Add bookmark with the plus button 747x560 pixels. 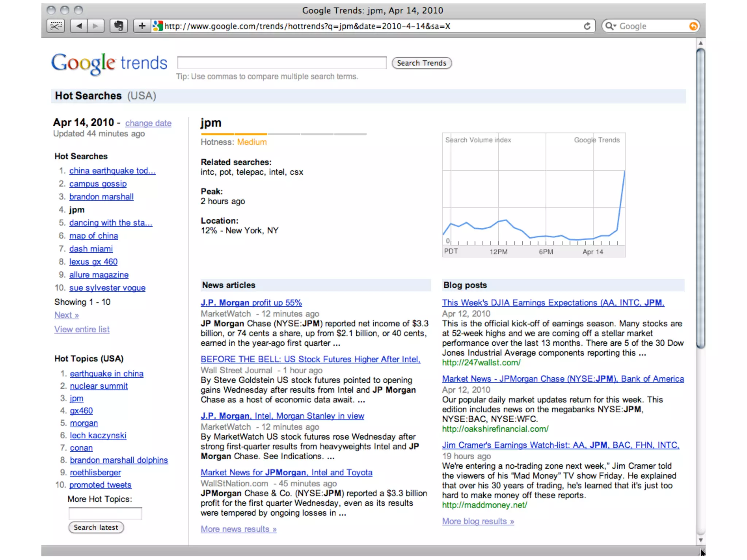click(x=142, y=26)
